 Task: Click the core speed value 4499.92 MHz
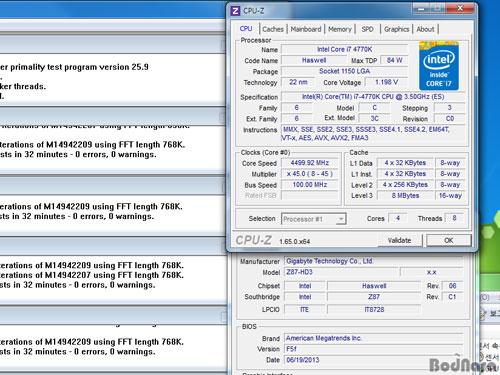(x=310, y=163)
